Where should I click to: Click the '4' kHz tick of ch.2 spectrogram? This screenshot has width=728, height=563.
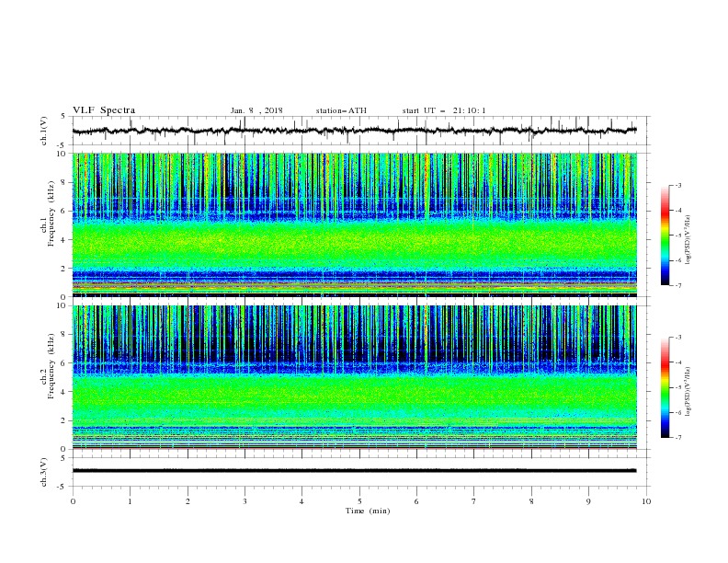[x=64, y=392]
